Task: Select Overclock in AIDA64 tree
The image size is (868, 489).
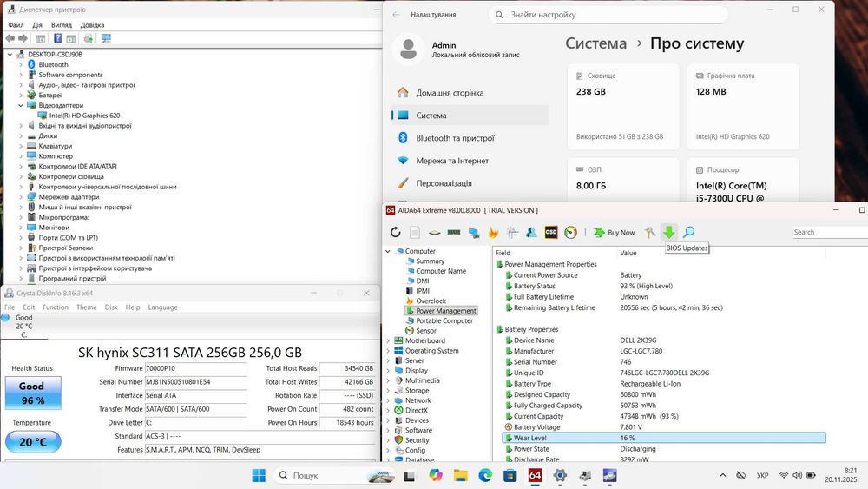Action: tap(431, 301)
